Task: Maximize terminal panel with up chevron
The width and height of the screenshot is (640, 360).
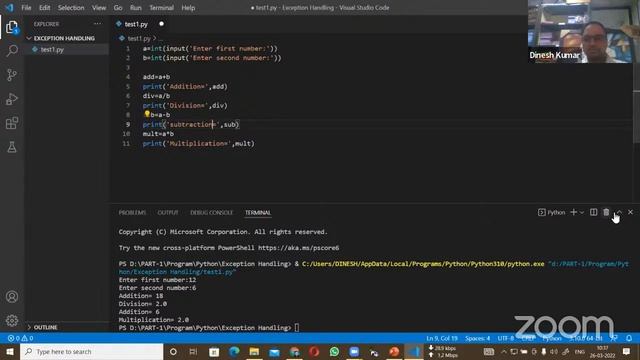Action: point(619,212)
